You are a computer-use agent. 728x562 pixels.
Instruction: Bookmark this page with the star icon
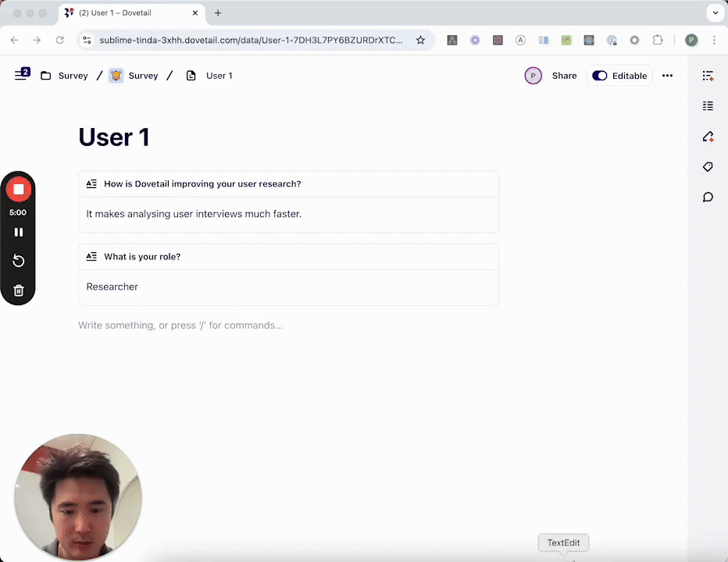pyautogui.click(x=420, y=40)
